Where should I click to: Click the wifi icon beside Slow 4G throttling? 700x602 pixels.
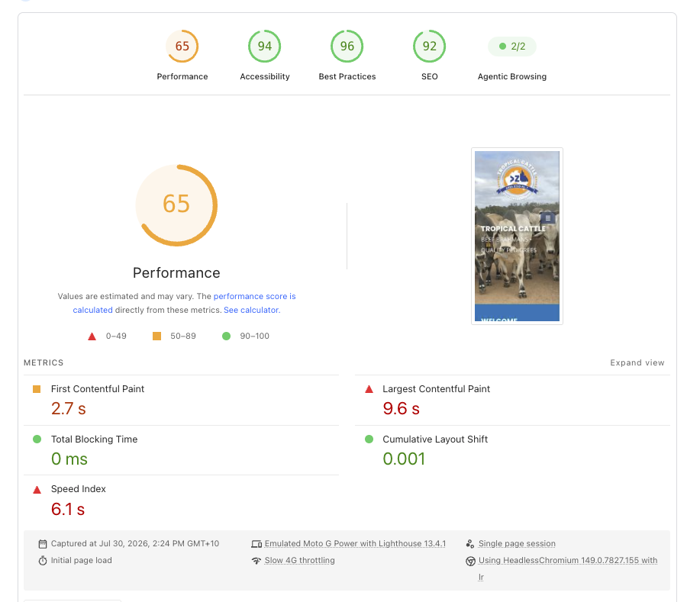[256, 561]
